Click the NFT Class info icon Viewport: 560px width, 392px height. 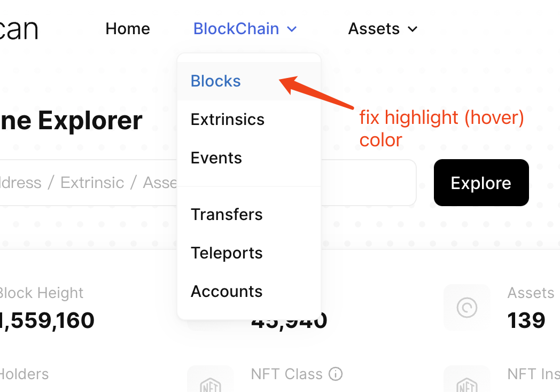click(336, 374)
